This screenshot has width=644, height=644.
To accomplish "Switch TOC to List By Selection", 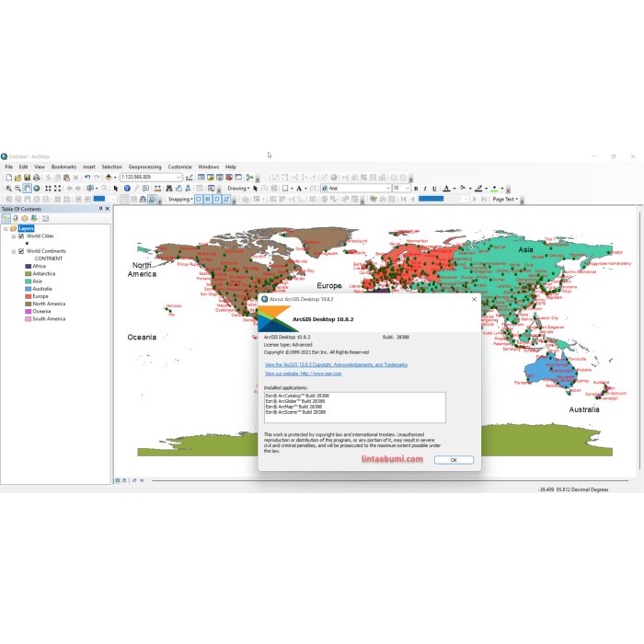I will point(34,219).
